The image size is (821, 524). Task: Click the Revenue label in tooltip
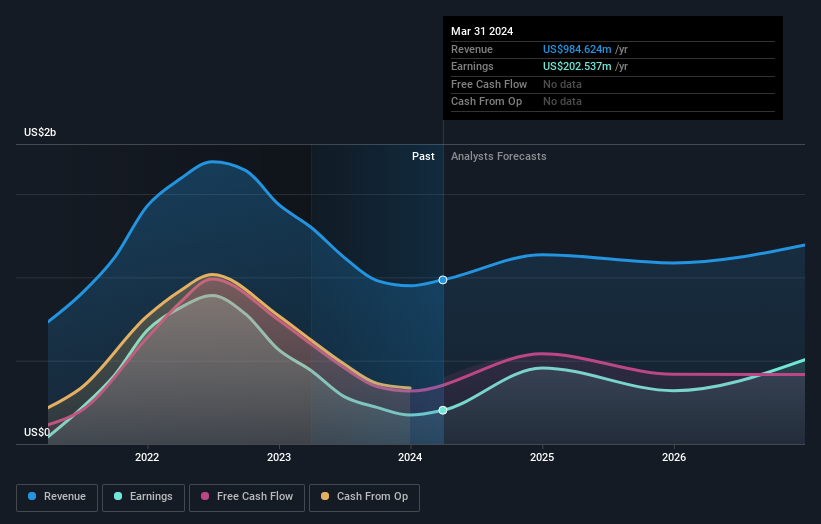click(x=472, y=49)
